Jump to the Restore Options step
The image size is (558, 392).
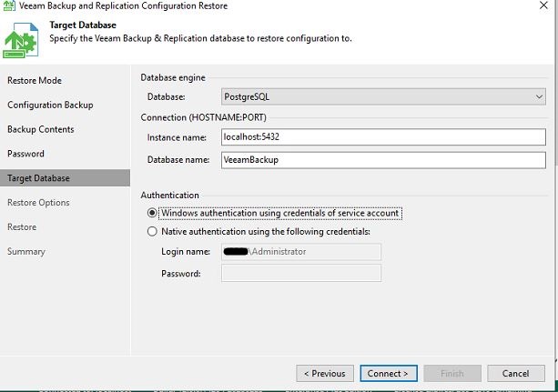pyautogui.click(x=38, y=203)
